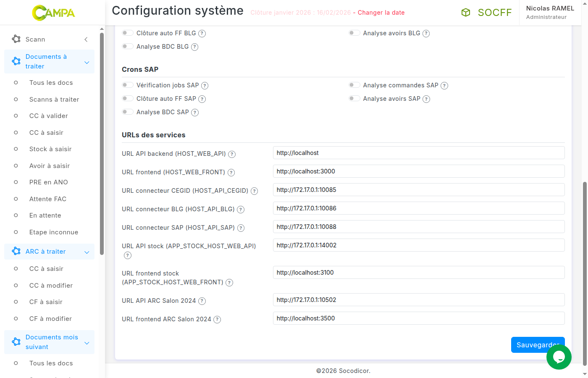Click the CAMPA logo
The image size is (588, 378).
click(53, 13)
